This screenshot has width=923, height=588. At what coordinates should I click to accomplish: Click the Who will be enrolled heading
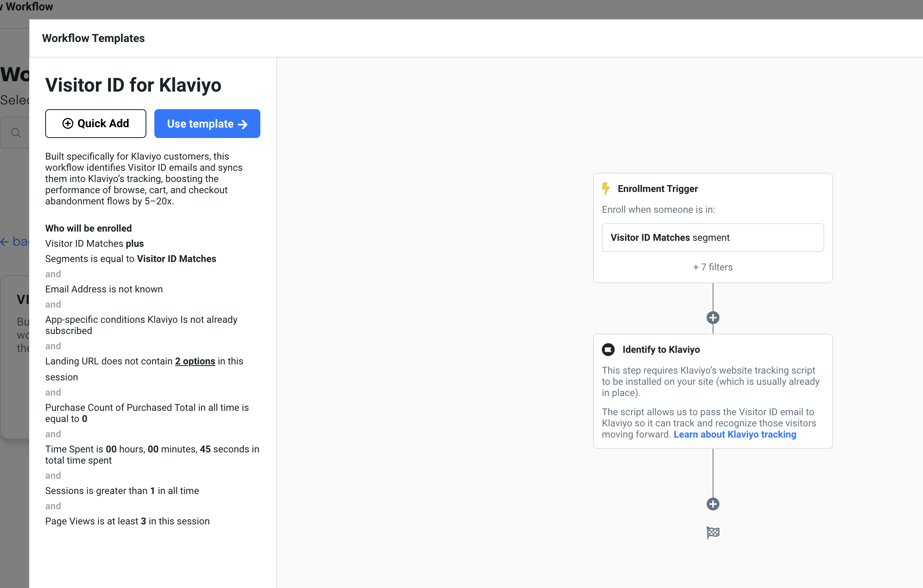point(88,228)
